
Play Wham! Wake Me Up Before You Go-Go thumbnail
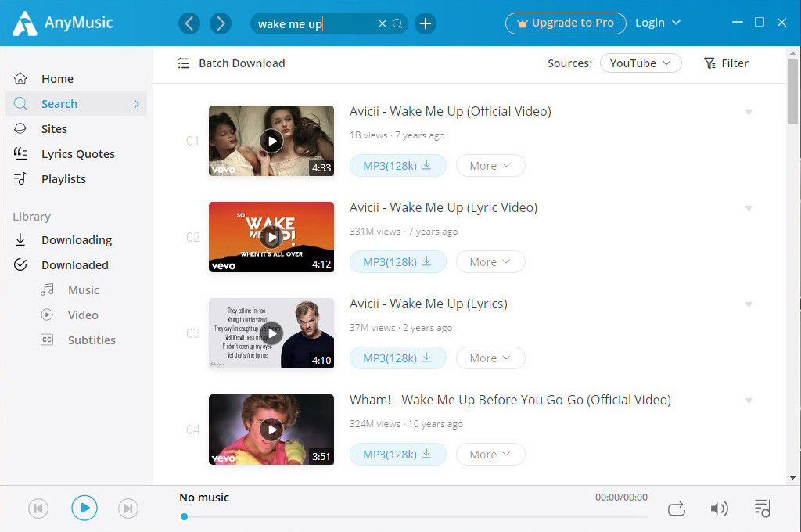point(271,430)
